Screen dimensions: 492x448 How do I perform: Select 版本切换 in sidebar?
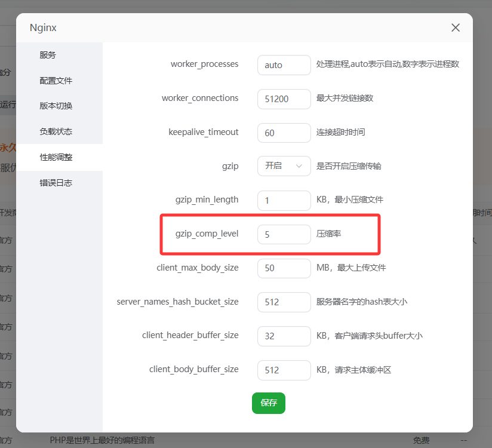[x=56, y=106]
